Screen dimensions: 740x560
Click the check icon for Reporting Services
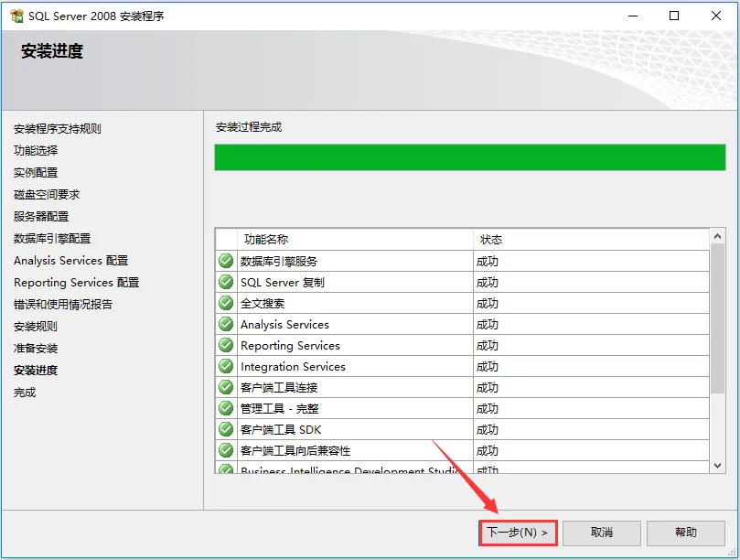point(226,345)
